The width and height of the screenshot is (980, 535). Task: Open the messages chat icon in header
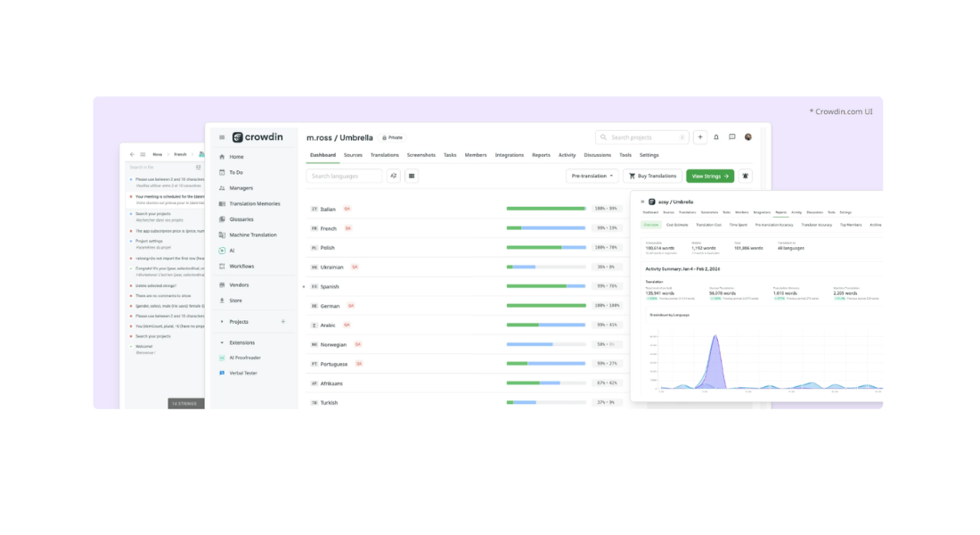(732, 137)
